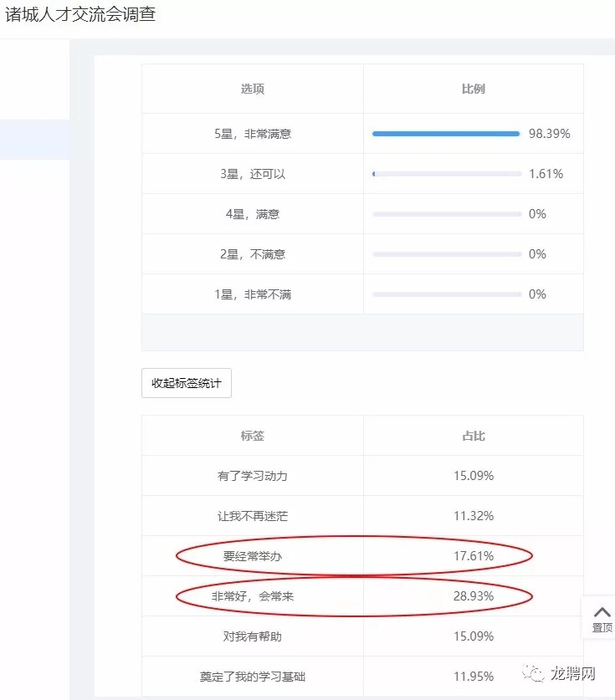615x700 pixels.
Task: Click the 有了学习动力 tag
Action: [253, 476]
